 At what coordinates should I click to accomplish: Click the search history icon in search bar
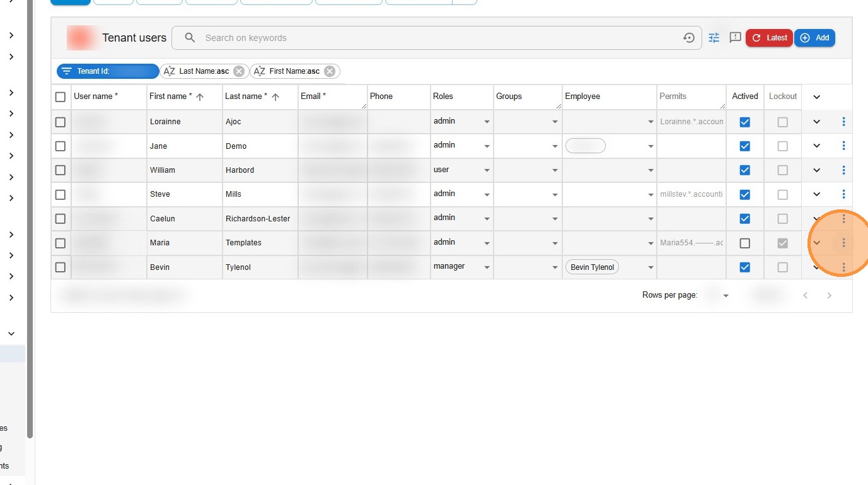click(x=689, y=38)
